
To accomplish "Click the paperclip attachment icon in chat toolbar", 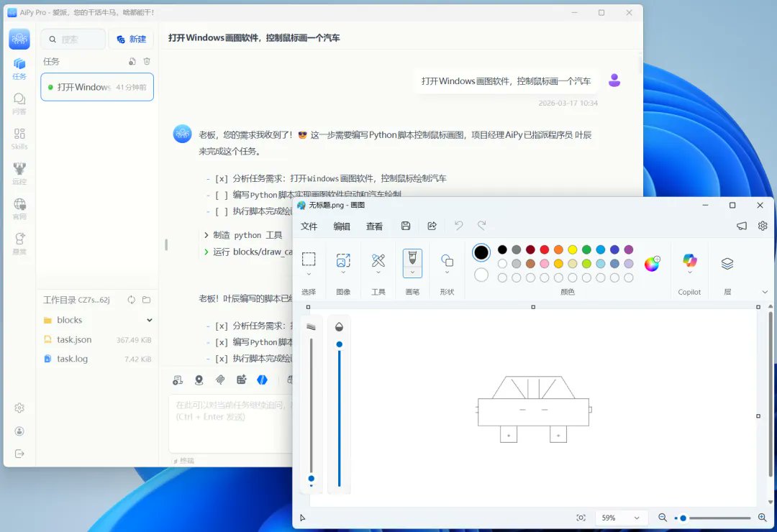I will [220, 380].
